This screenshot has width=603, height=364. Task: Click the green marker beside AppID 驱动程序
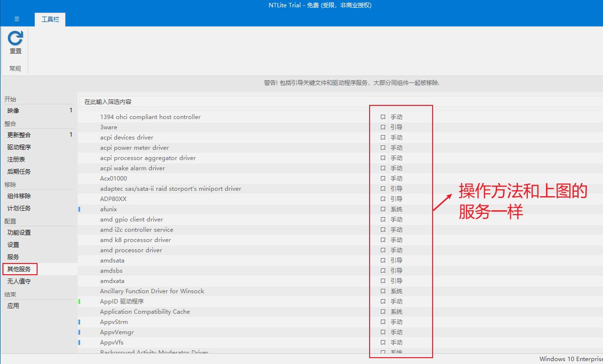(x=79, y=302)
